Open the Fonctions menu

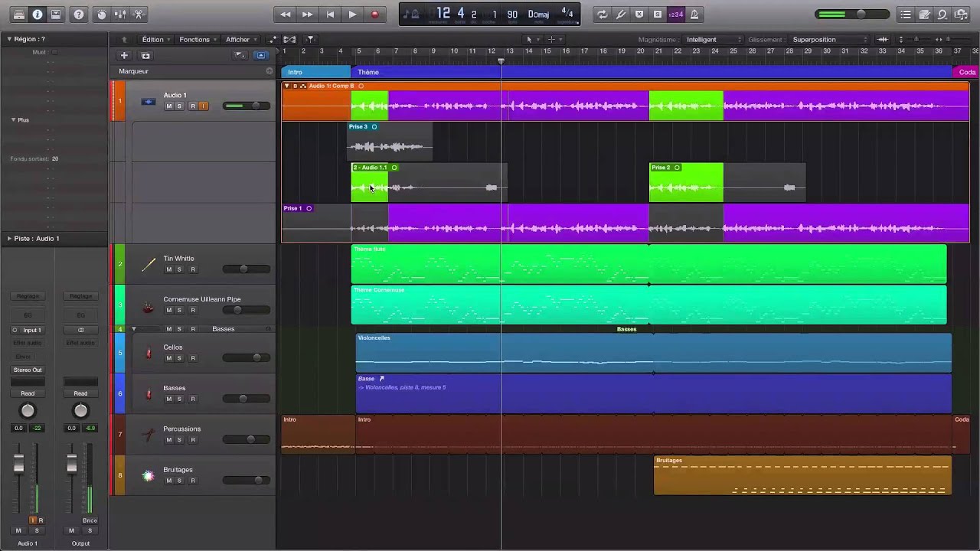tap(194, 40)
